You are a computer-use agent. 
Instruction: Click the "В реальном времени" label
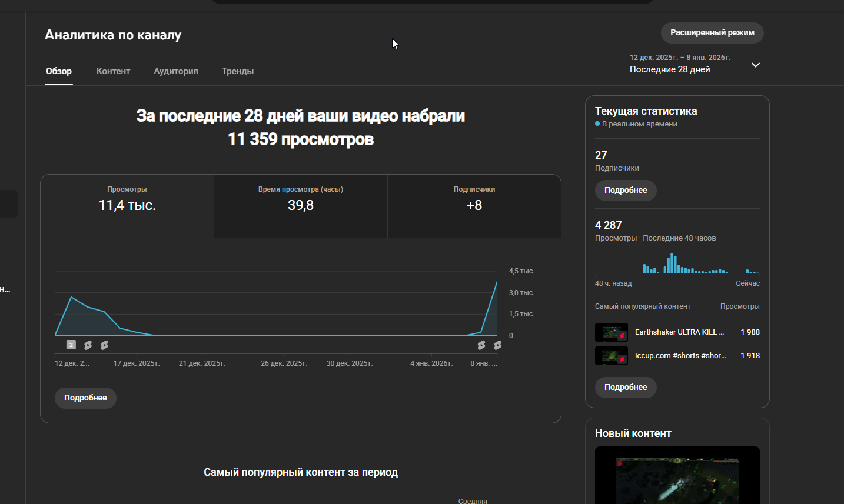640,124
